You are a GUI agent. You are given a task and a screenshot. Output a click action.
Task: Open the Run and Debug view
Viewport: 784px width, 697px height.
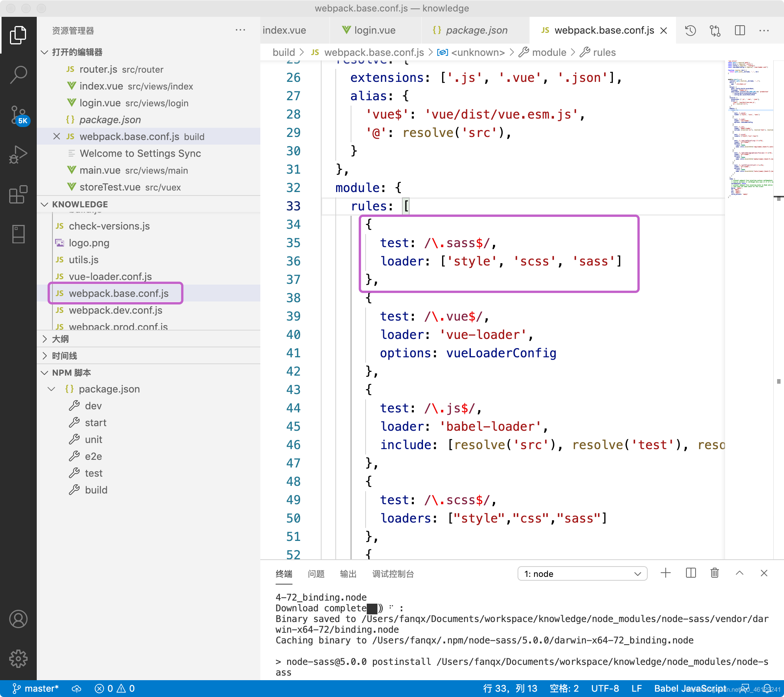[18, 155]
